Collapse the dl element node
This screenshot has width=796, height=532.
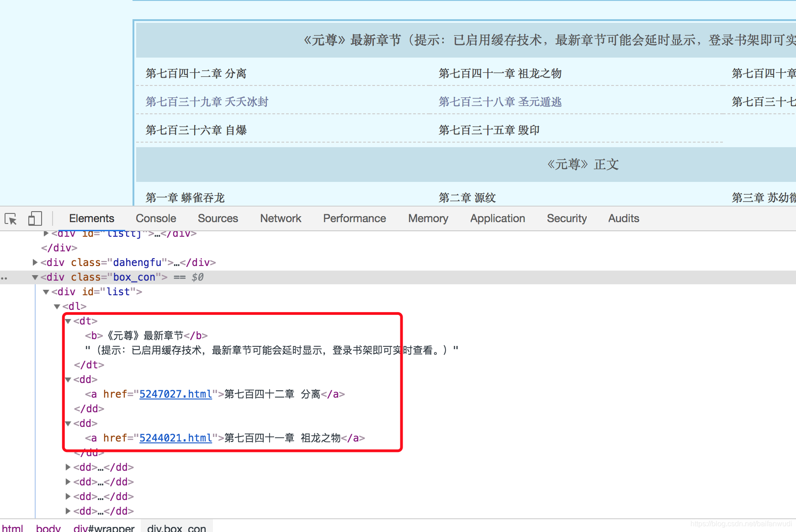[x=57, y=306]
